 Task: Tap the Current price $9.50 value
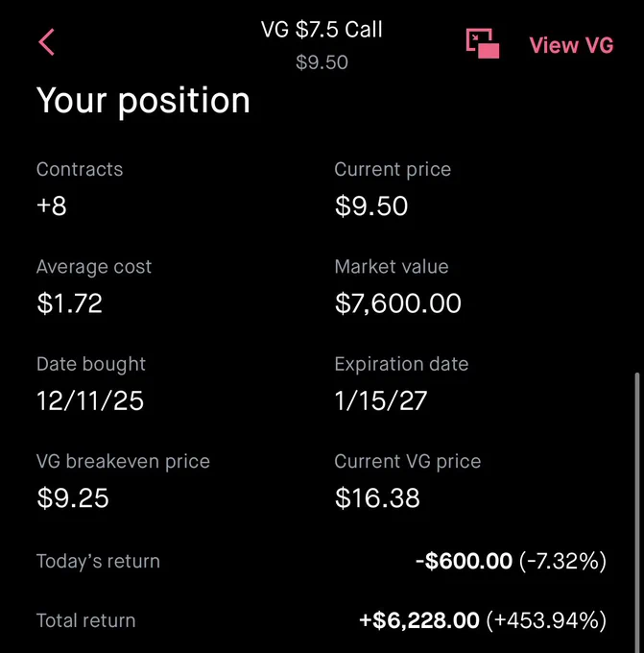tap(370, 206)
